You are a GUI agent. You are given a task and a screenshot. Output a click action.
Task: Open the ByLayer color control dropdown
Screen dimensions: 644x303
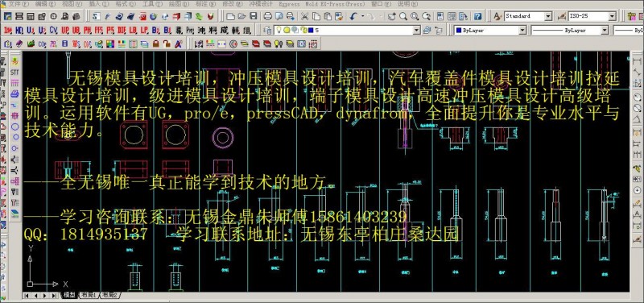coord(522,31)
